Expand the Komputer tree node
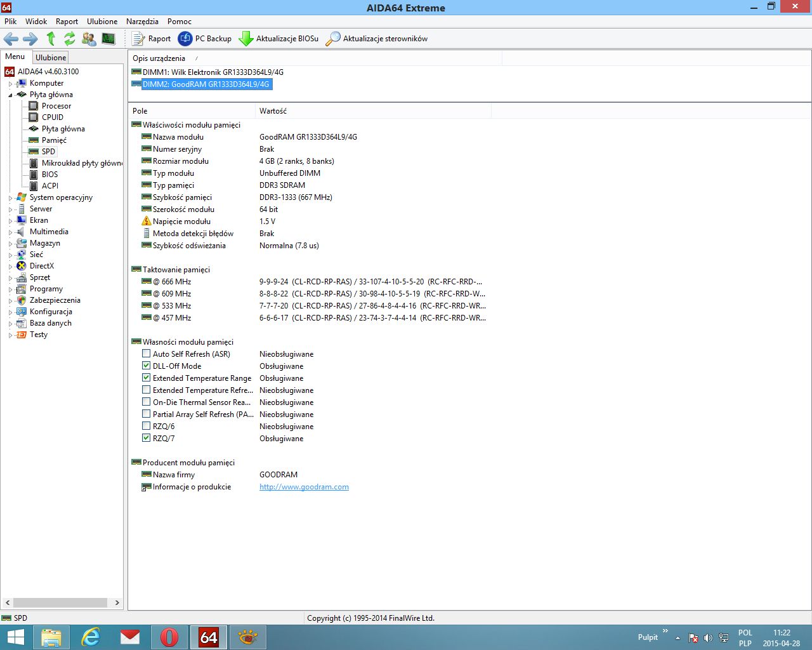The width and height of the screenshot is (812, 650). coord(10,84)
